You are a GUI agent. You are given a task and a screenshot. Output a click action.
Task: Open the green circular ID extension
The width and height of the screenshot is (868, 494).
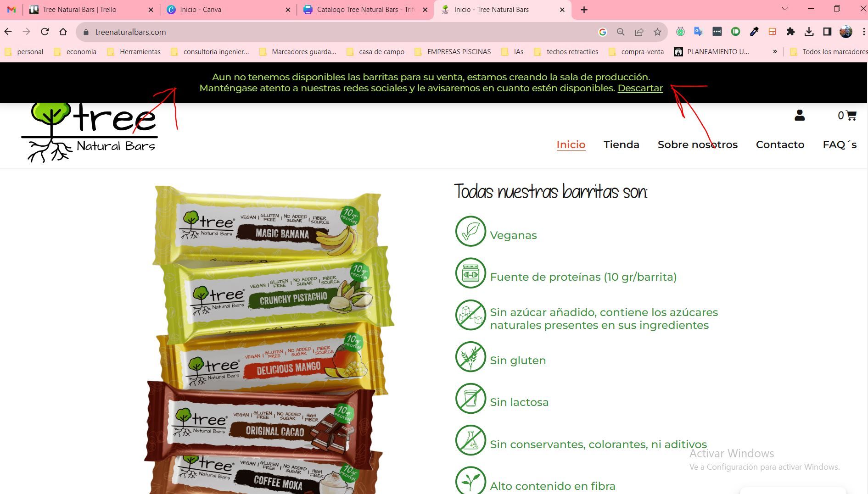click(x=735, y=32)
